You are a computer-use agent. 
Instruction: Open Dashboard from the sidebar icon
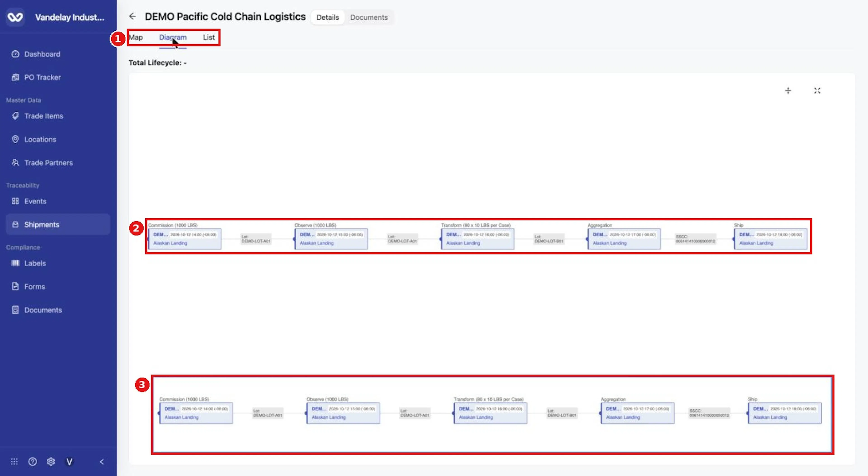pos(15,54)
